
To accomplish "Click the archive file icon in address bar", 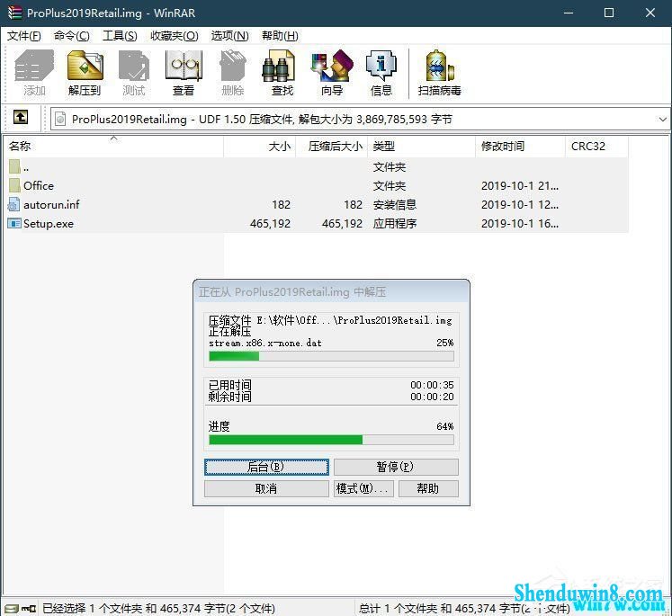I will point(60,119).
